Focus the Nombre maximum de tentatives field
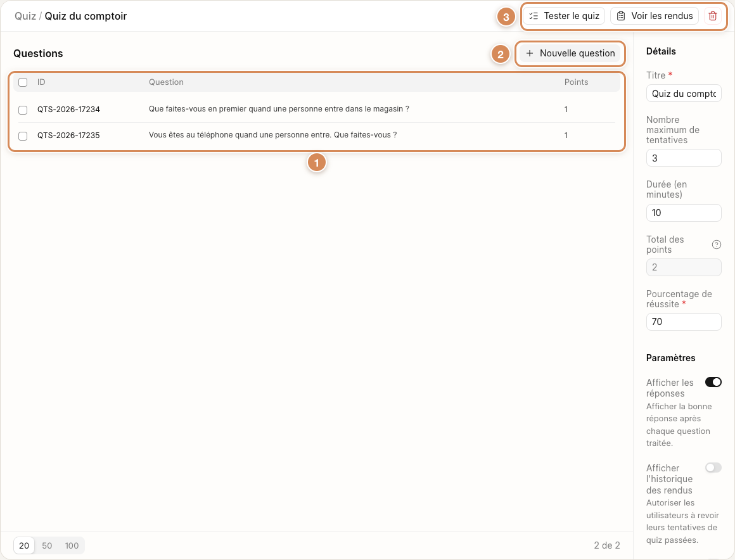 684,158
